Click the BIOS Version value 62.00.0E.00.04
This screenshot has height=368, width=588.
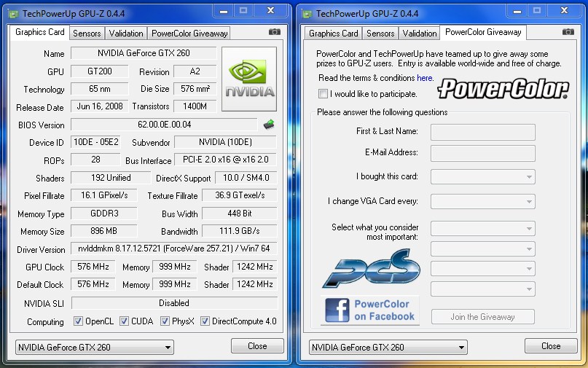coord(164,125)
